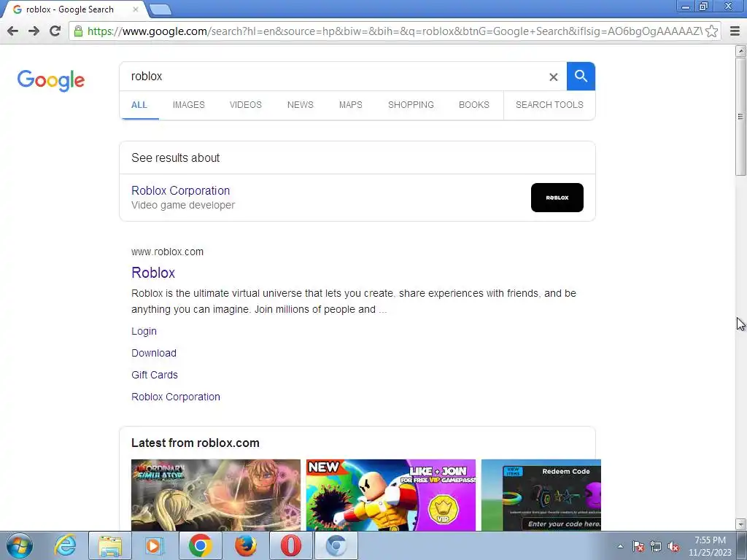The image size is (747, 560).
Task: Switch to the BOOKS tab
Action: click(474, 105)
